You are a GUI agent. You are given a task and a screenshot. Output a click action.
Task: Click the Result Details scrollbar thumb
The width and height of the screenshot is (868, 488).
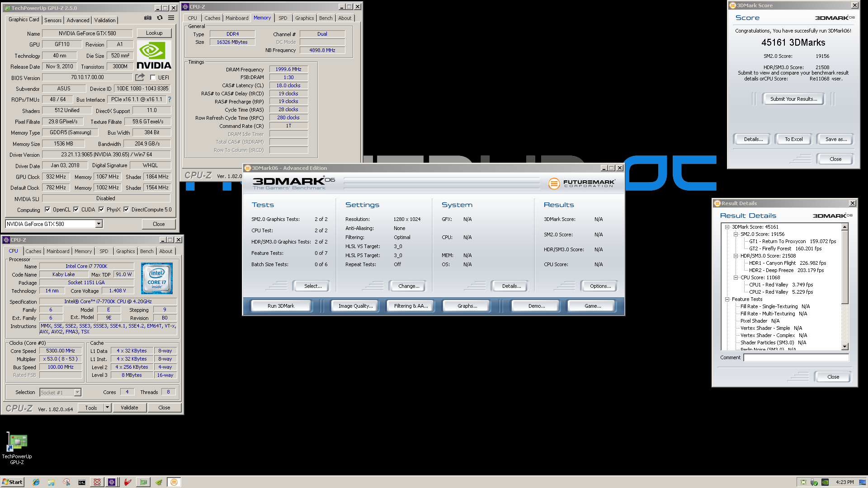click(x=844, y=267)
